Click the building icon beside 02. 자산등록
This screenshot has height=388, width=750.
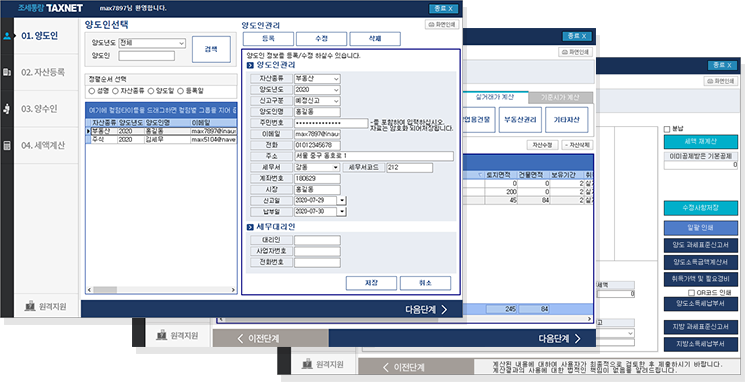coord(7,72)
